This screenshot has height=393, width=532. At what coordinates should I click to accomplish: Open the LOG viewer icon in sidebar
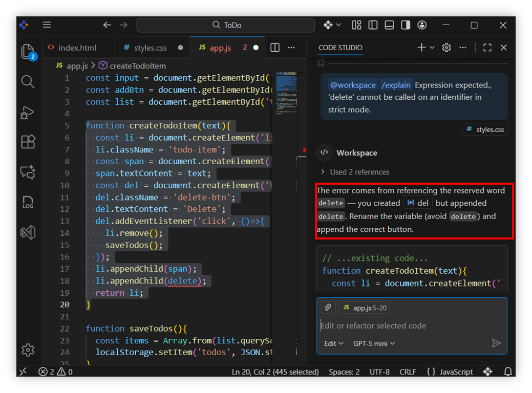28,203
